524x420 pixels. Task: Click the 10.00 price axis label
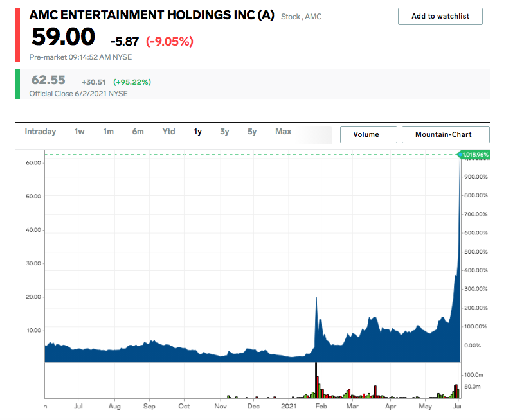tap(33, 331)
